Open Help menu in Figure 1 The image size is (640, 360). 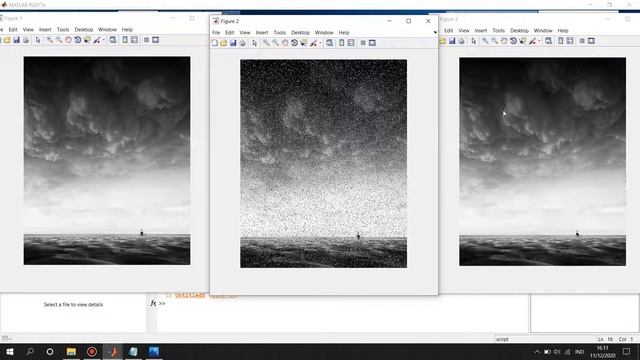(x=127, y=30)
